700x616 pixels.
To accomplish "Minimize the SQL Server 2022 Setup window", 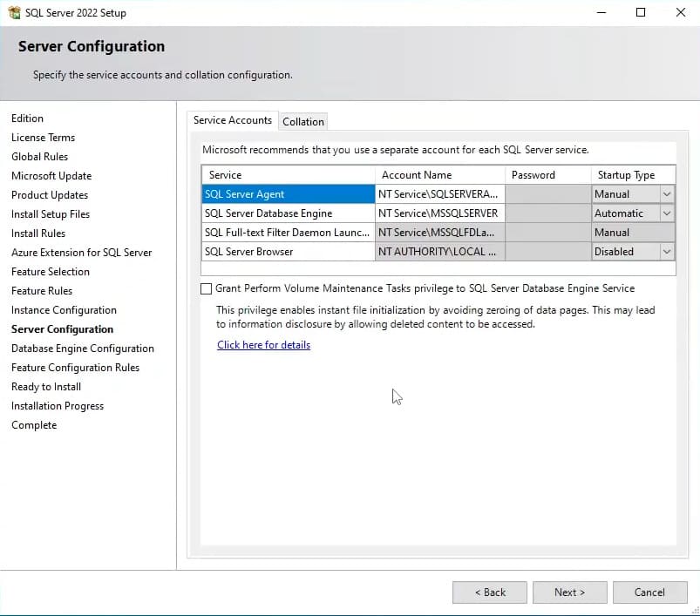I will pyautogui.click(x=601, y=13).
